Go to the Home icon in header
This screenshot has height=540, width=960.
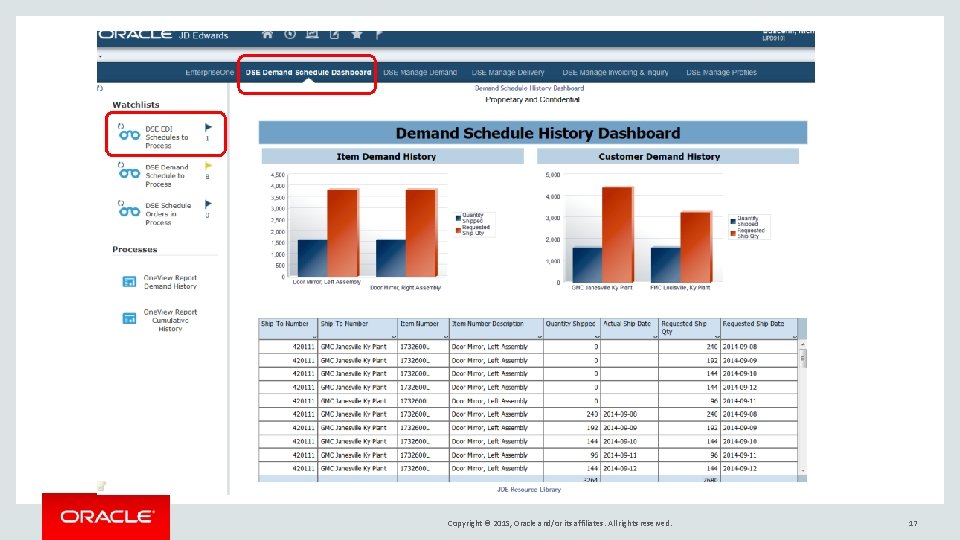tap(268, 34)
